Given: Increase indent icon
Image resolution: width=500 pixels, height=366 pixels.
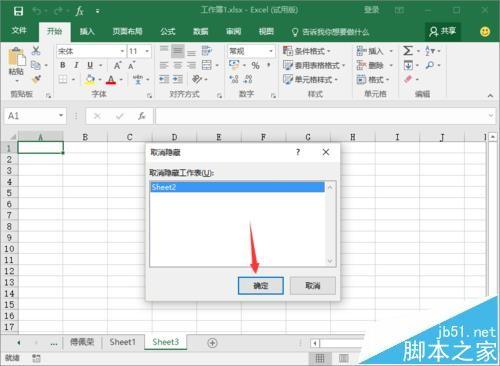Looking at the screenshot, I should (178, 79).
